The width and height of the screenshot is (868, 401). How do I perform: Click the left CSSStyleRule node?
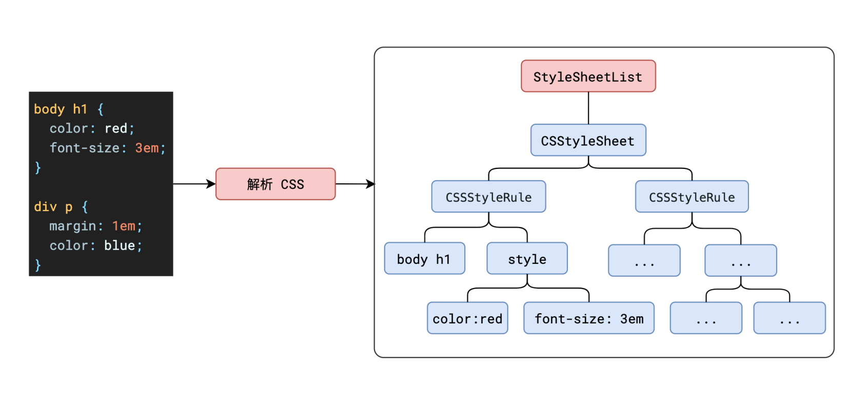coord(488,197)
